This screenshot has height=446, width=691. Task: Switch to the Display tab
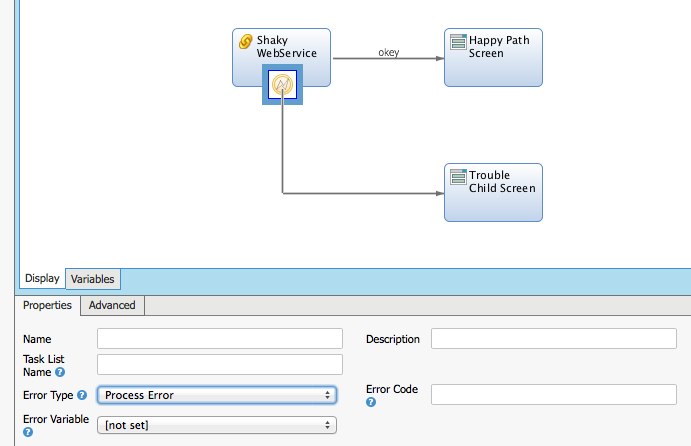click(42, 279)
